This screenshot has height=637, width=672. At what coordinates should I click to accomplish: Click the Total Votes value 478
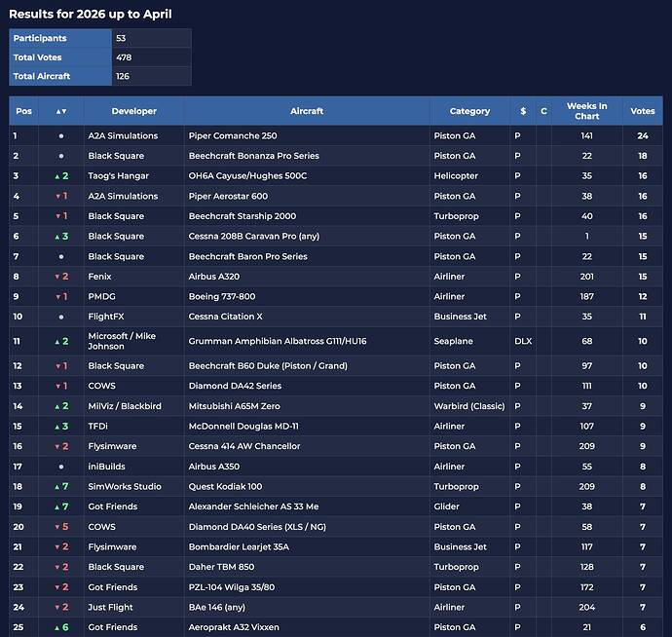[x=124, y=57]
